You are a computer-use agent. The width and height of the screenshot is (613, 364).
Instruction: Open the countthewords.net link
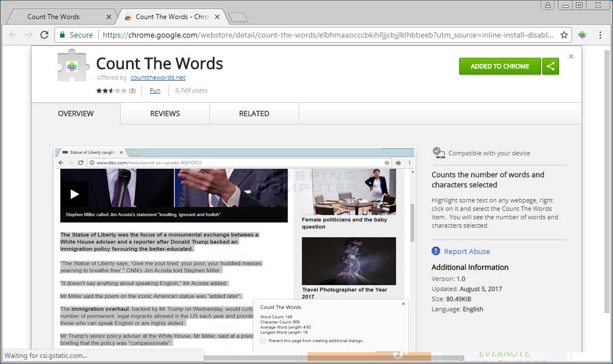[158, 78]
